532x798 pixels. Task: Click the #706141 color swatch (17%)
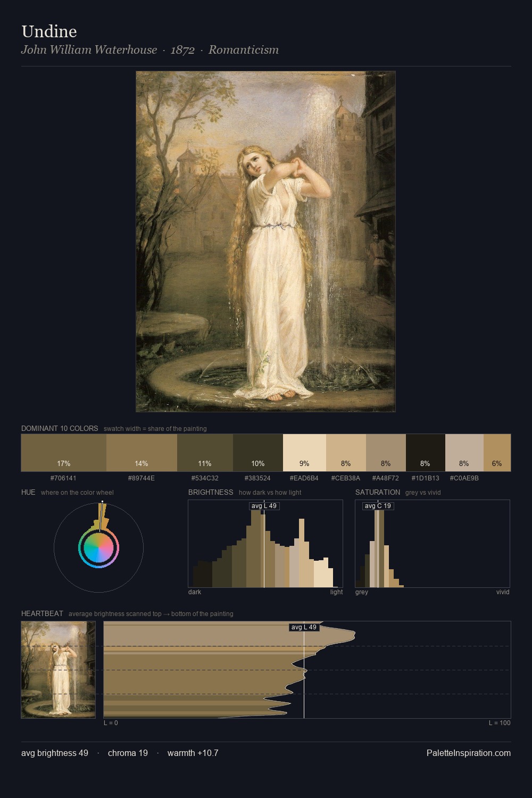click(64, 453)
